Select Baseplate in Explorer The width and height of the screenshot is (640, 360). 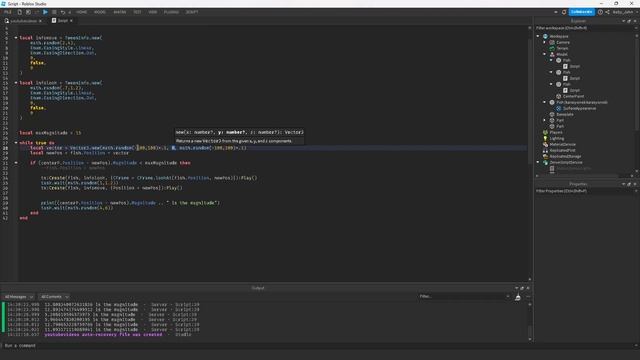564,114
